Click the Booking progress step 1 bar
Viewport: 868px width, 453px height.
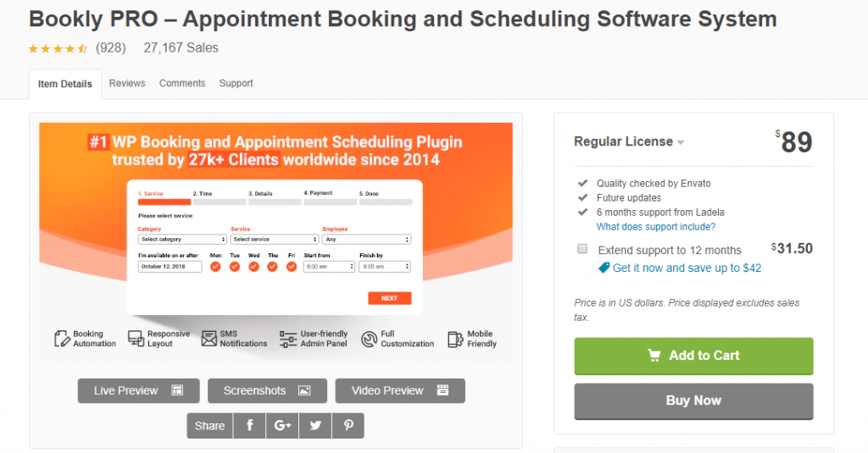click(x=164, y=202)
